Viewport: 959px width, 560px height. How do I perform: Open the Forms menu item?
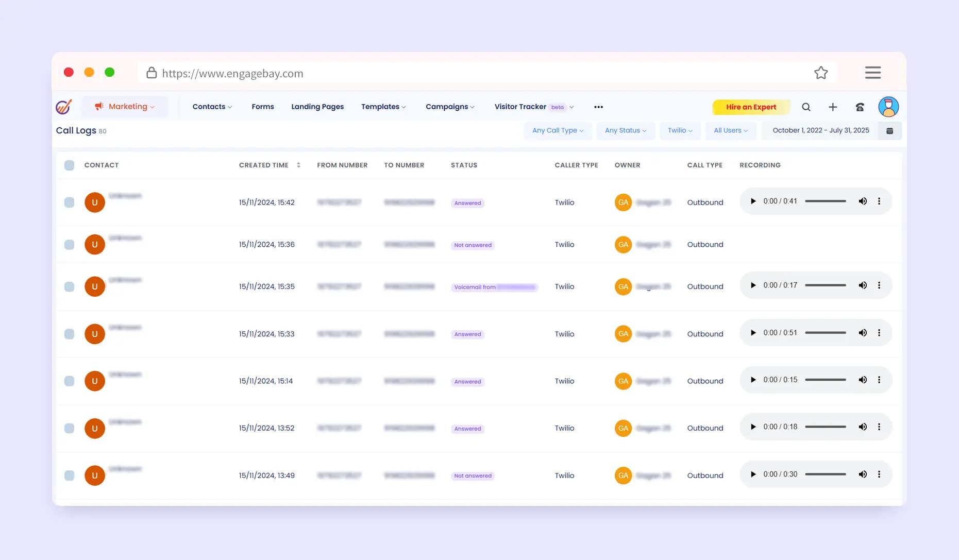pyautogui.click(x=263, y=107)
